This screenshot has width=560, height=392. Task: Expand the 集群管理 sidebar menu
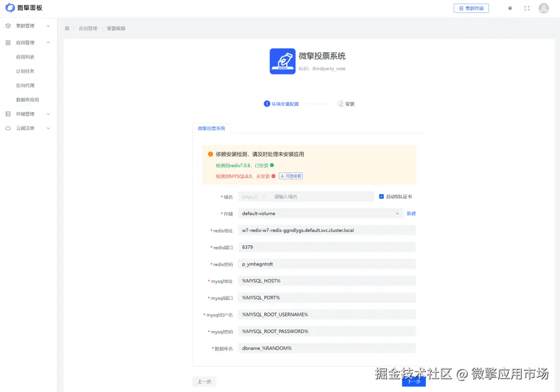(x=28, y=26)
